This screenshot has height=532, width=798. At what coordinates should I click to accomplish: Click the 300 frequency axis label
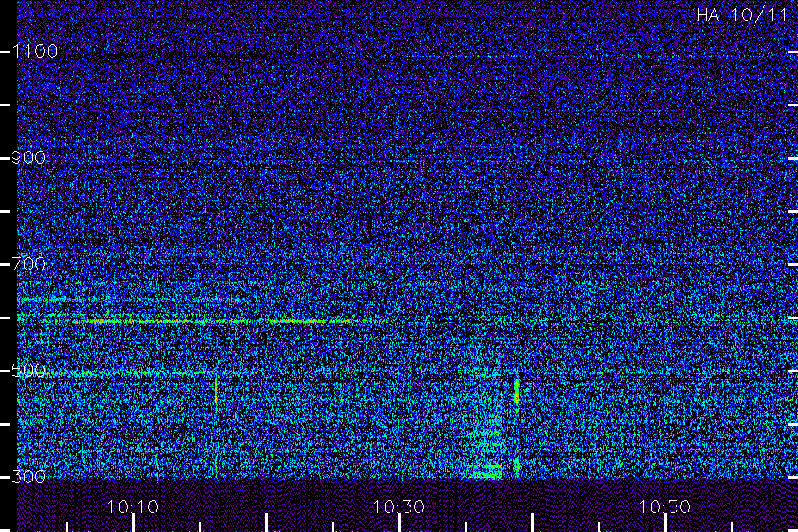pos(28,476)
